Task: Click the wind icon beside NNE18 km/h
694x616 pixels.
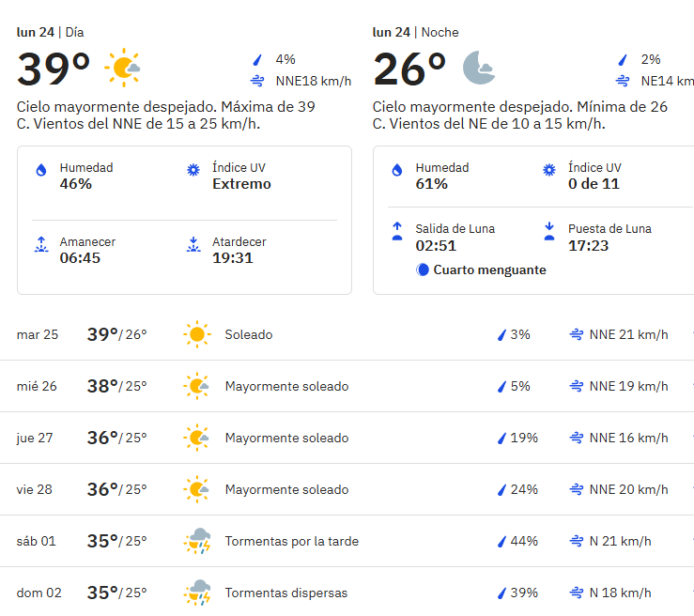Action: click(x=257, y=81)
